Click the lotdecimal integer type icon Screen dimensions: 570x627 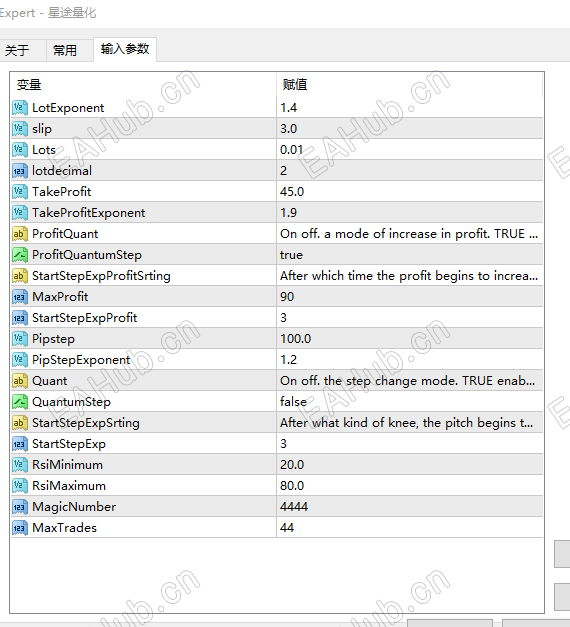pyautogui.click(x=20, y=171)
